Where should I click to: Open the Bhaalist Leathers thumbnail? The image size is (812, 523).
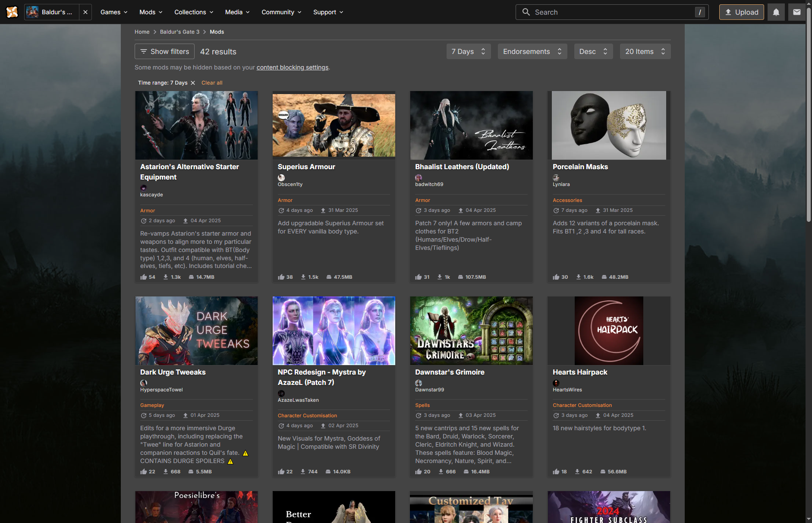tap(471, 125)
